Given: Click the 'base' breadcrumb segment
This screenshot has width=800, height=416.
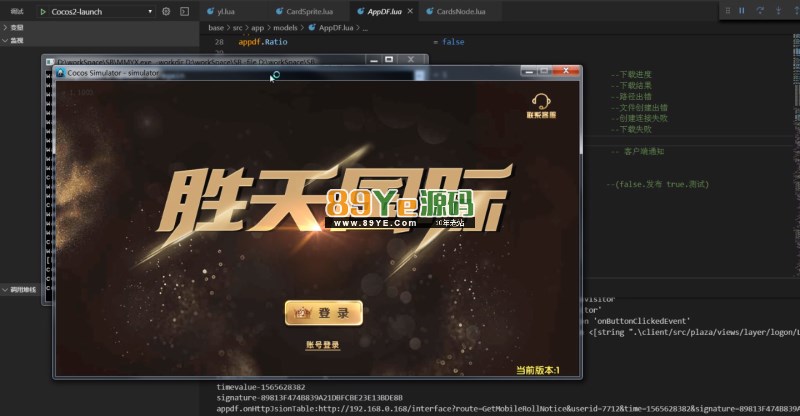Looking at the screenshot, I should (x=216, y=28).
